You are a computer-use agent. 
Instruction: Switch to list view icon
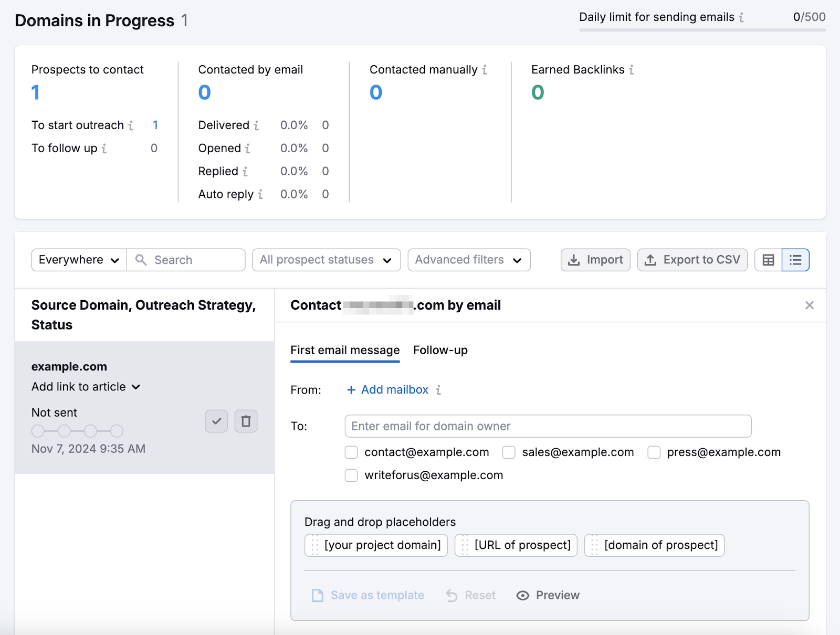tap(795, 260)
